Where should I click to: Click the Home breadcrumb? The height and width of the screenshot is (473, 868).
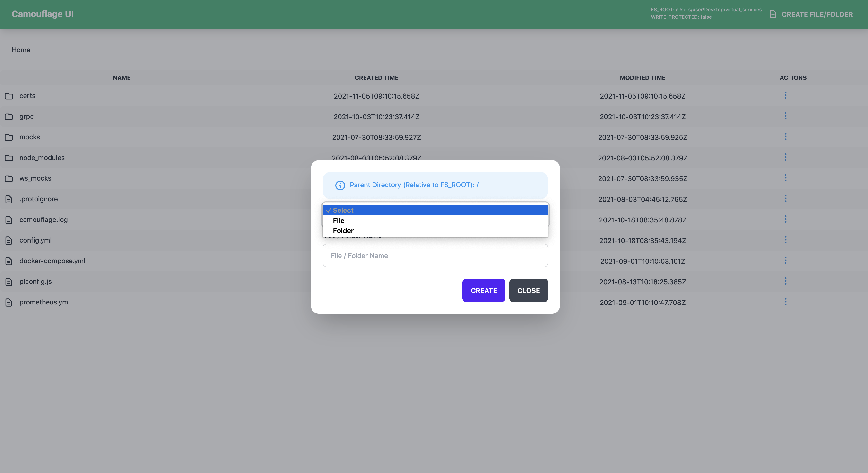(21, 50)
